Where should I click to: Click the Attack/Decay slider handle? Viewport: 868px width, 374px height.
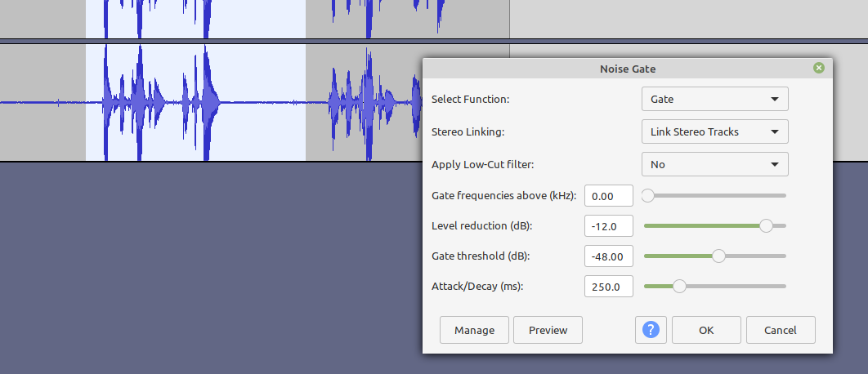(x=679, y=286)
